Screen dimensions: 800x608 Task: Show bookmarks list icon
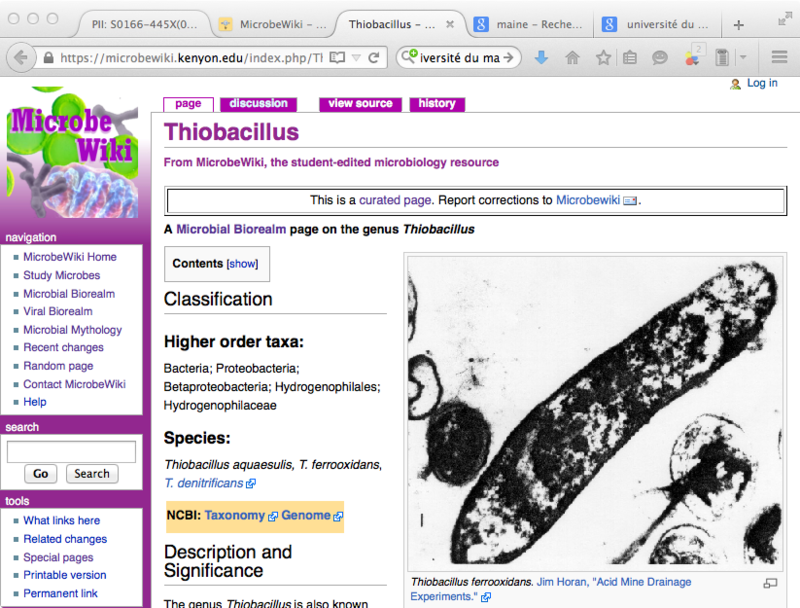[630, 58]
